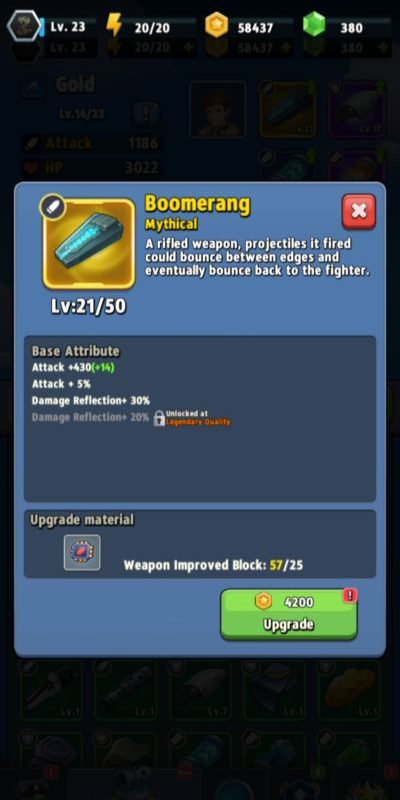Screen dimensions: 400x800
Task: Click the Lv:21/50 level label
Action: pos(88,307)
